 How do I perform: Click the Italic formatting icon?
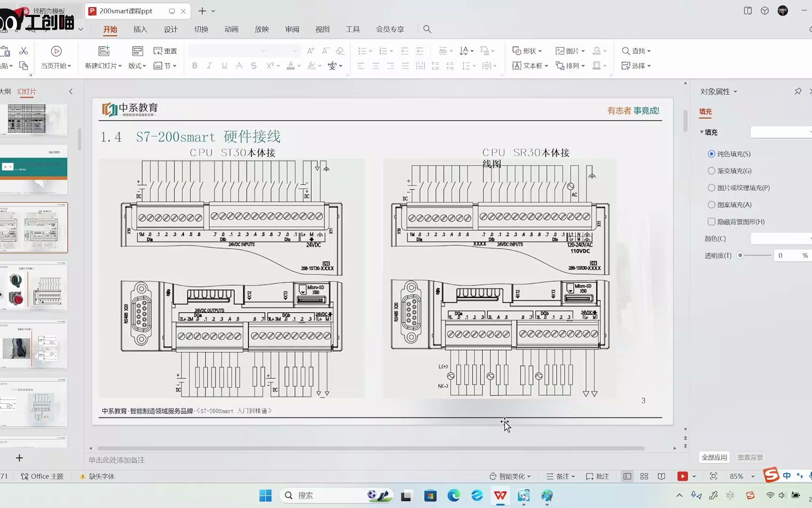point(210,66)
